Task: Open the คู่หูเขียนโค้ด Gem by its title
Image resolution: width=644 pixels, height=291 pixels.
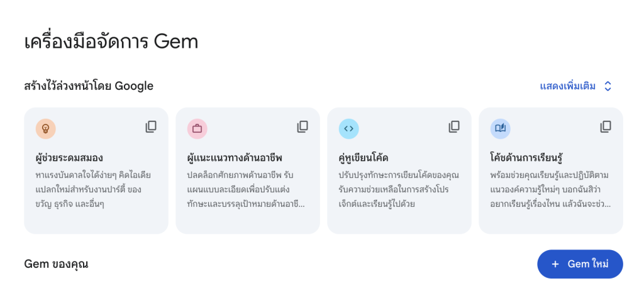Action: pyautogui.click(x=364, y=158)
